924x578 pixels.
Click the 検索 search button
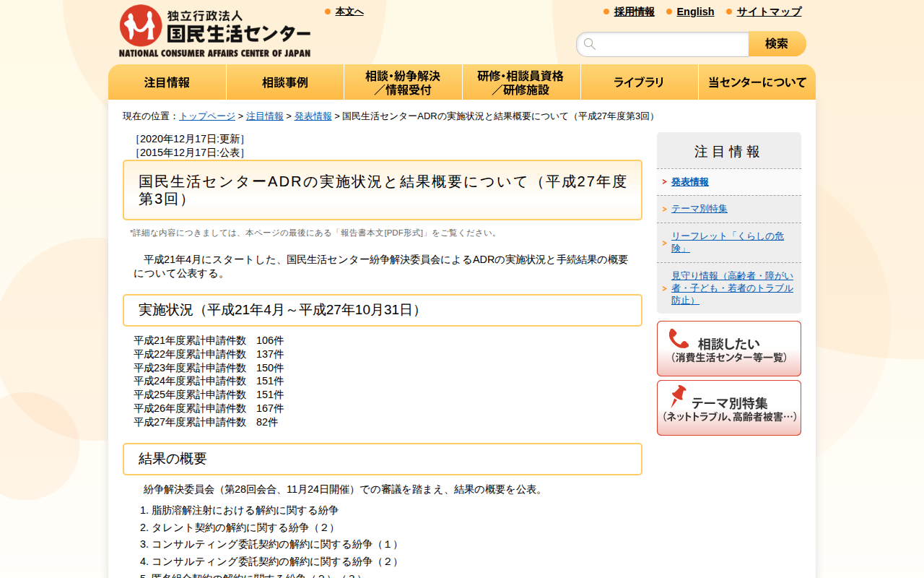(x=777, y=44)
